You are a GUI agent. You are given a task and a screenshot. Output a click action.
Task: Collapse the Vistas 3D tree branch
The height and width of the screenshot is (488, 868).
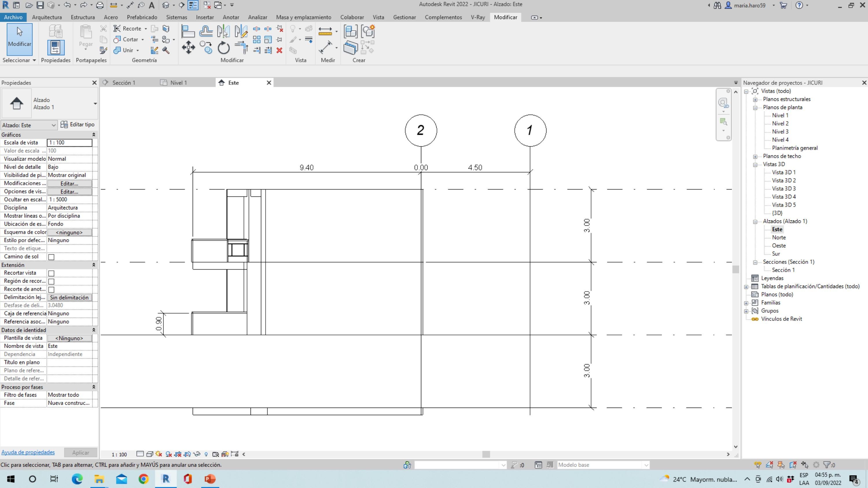click(755, 164)
